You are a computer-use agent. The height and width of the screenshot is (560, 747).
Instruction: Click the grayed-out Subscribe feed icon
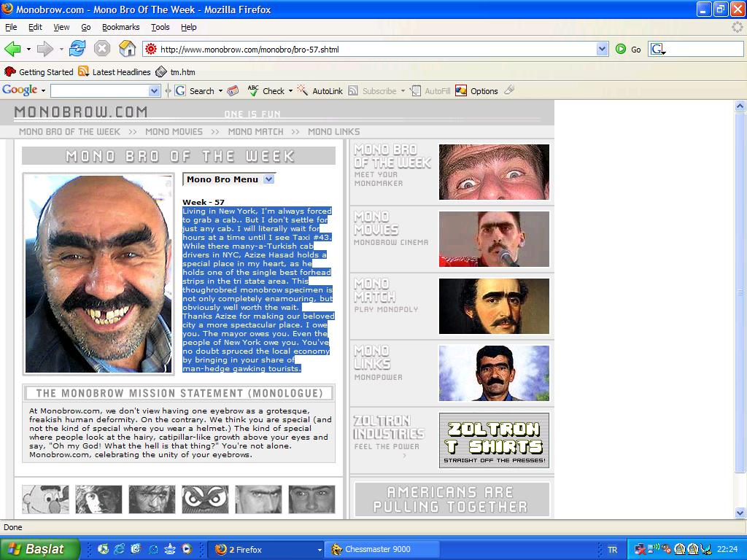coord(353,90)
